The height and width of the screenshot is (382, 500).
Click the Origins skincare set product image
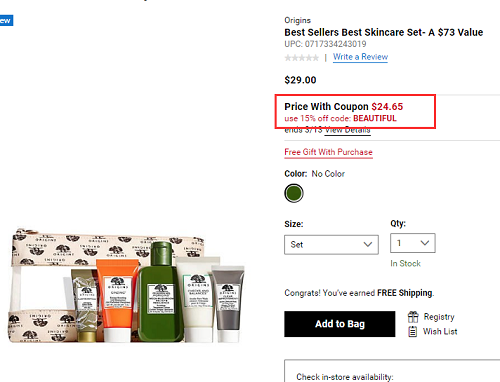coord(126,286)
